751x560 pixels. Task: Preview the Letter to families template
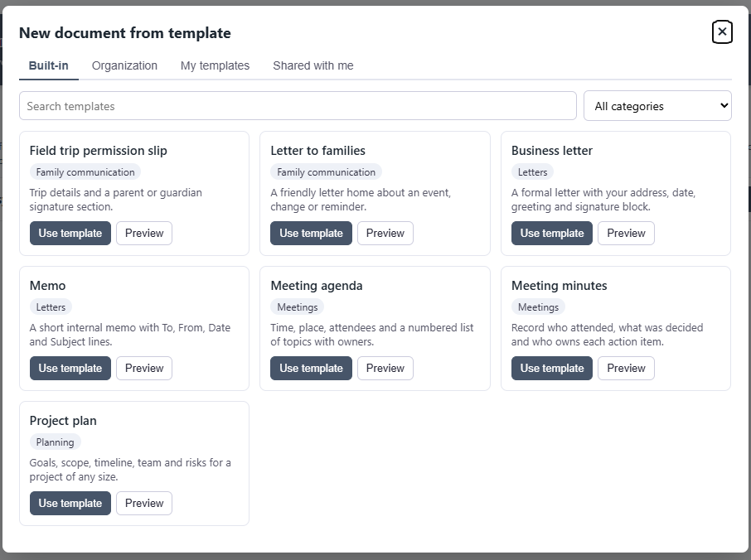click(385, 233)
